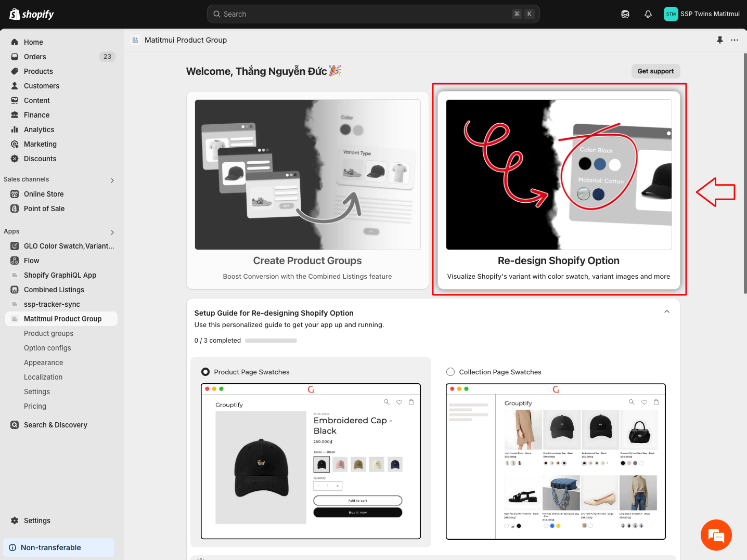Click the Matitmui app icon in page header
Viewport: 747px width, 560px height.
135,40
